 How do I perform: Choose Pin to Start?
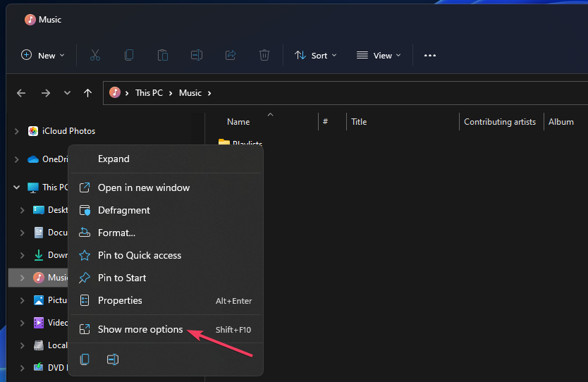pyautogui.click(x=166, y=278)
